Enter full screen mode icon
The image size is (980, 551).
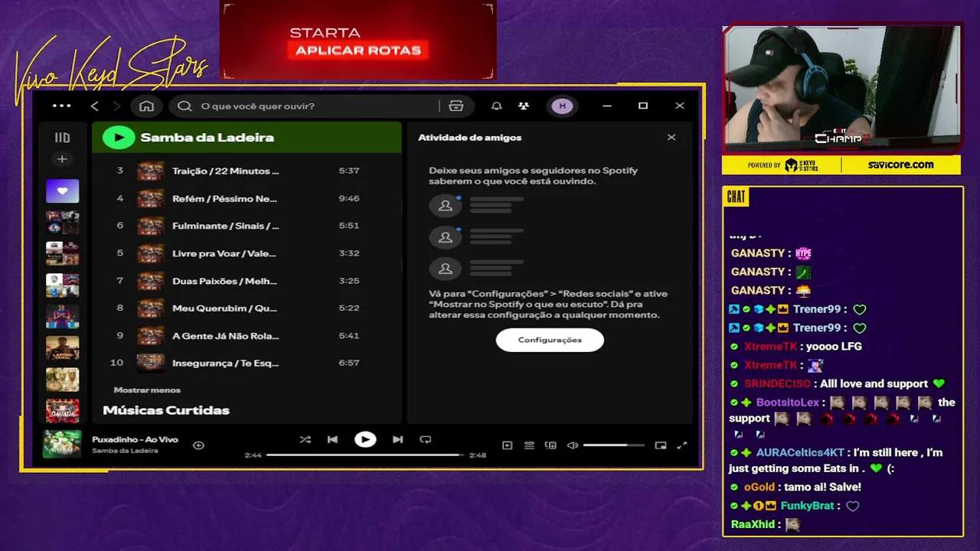click(x=682, y=445)
